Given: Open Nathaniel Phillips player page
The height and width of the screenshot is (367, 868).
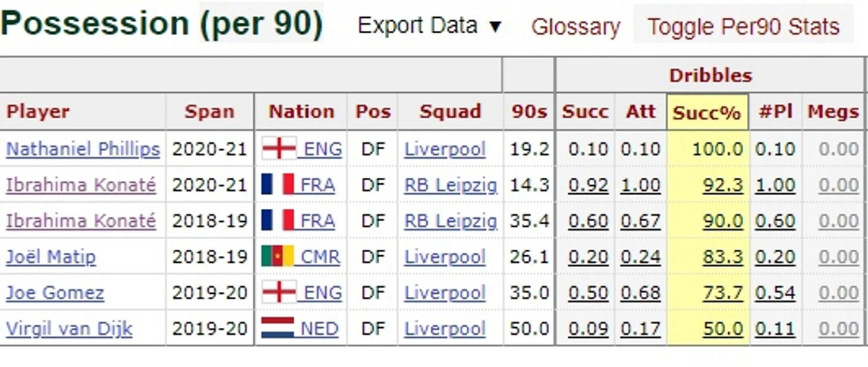Looking at the screenshot, I should 83,149.
